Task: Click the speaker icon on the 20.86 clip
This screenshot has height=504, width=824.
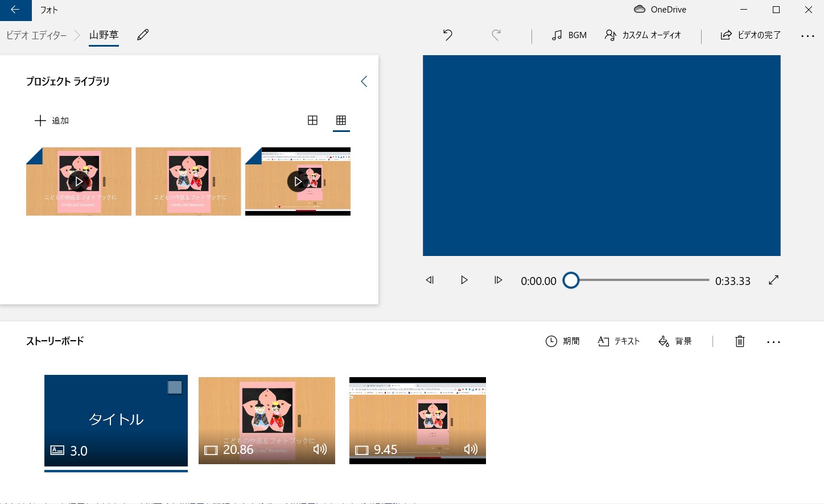Action: click(x=320, y=449)
